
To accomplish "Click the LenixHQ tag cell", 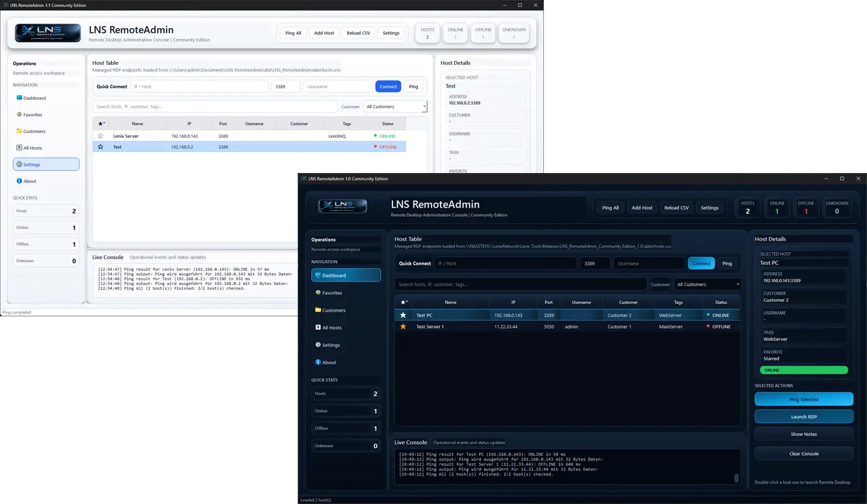I will (337, 136).
